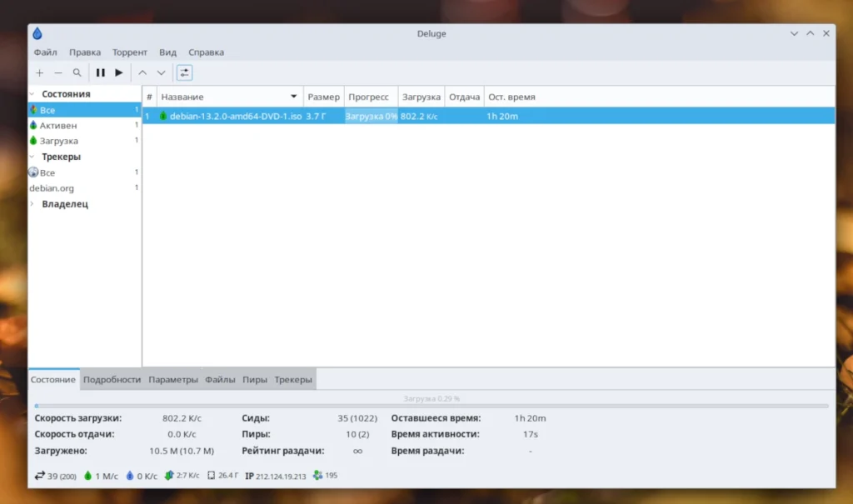Click the Название column sort arrow
Image resolution: width=853 pixels, height=504 pixels.
(294, 97)
